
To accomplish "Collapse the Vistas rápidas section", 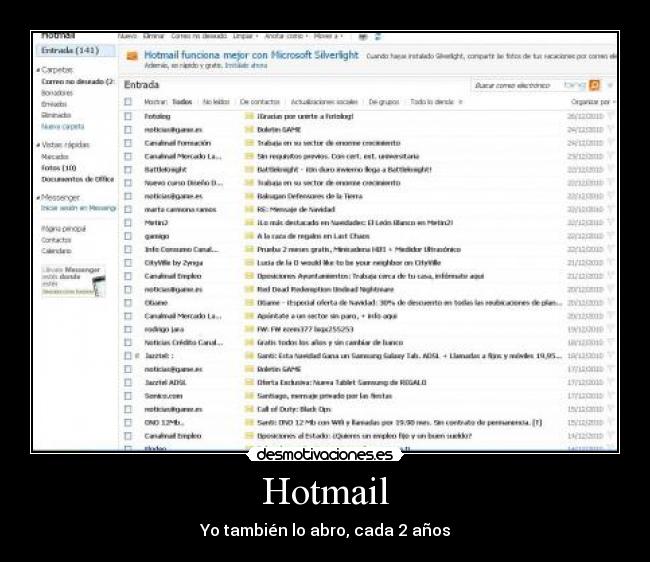I will (38, 145).
